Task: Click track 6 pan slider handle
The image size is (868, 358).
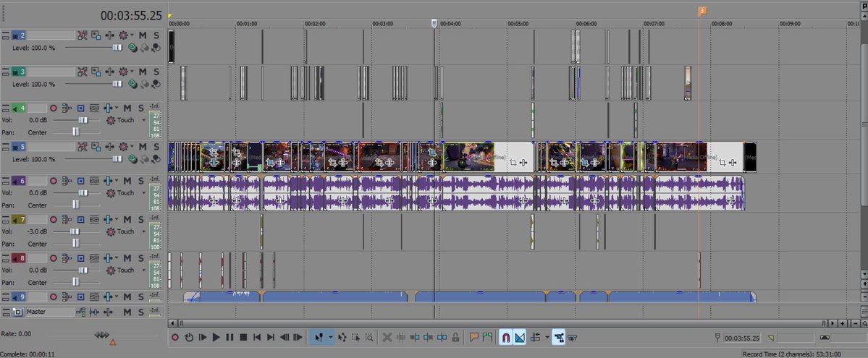Action: click(76, 205)
